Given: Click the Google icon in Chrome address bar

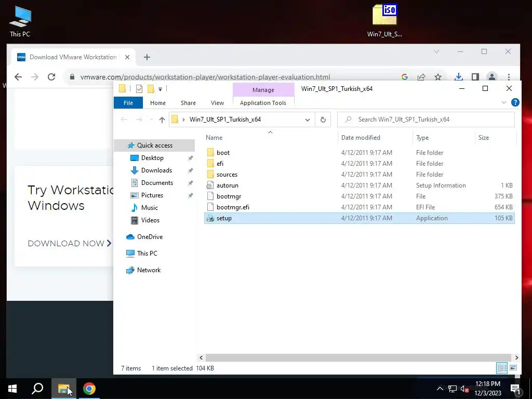Looking at the screenshot, I should (404, 77).
